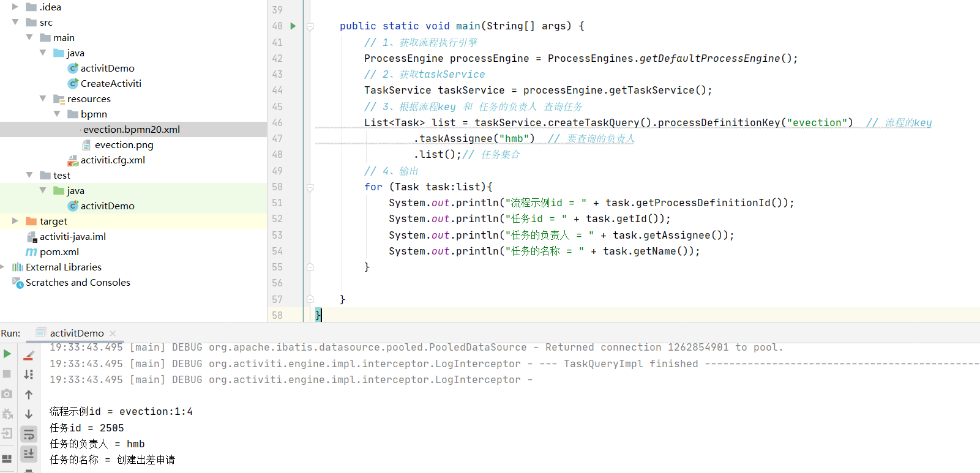Screen dimensions: 980x473
Task: Toggle Soft-Wrap in the console
Action: pyautogui.click(x=29, y=434)
